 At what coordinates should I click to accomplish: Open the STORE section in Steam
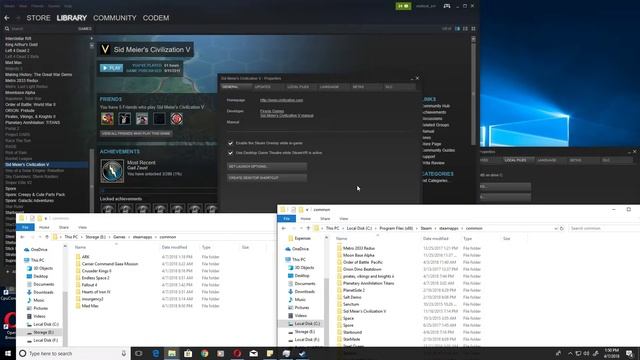tap(38, 18)
